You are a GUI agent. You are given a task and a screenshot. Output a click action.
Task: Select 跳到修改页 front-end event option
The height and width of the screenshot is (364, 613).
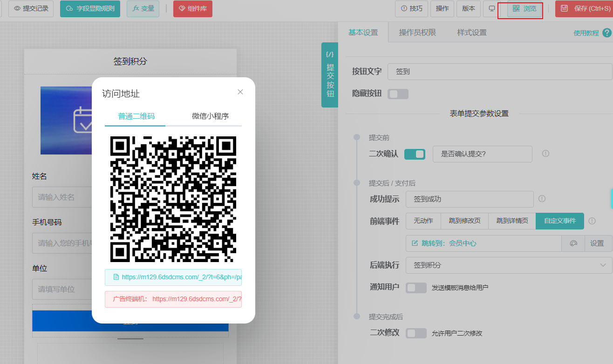(464, 221)
